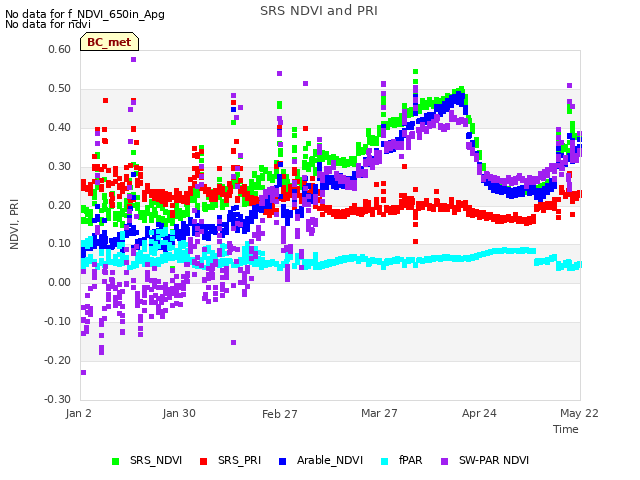
Task: Click the -0.10 y-axis tick label
Action: pos(58,322)
